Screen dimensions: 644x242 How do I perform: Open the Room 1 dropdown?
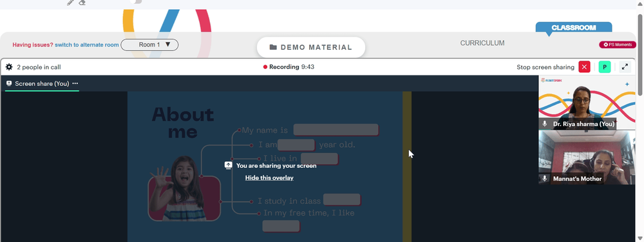click(149, 45)
